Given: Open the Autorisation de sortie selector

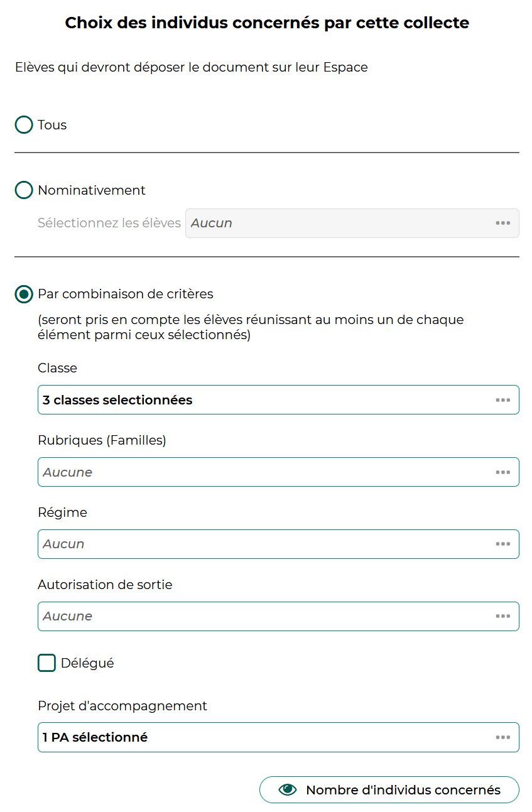Looking at the screenshot, I should pos(264,616).
